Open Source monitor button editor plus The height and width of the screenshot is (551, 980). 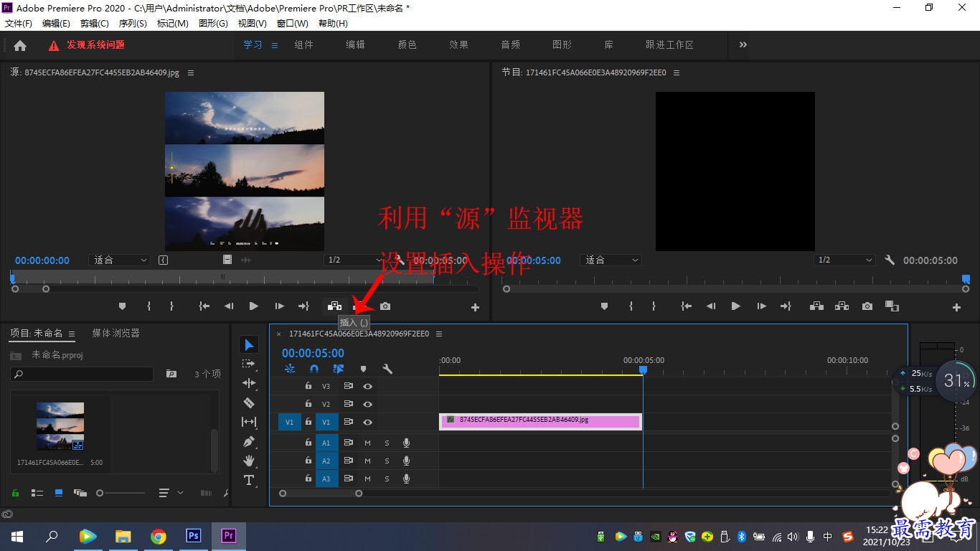click(x=475, y=308)
